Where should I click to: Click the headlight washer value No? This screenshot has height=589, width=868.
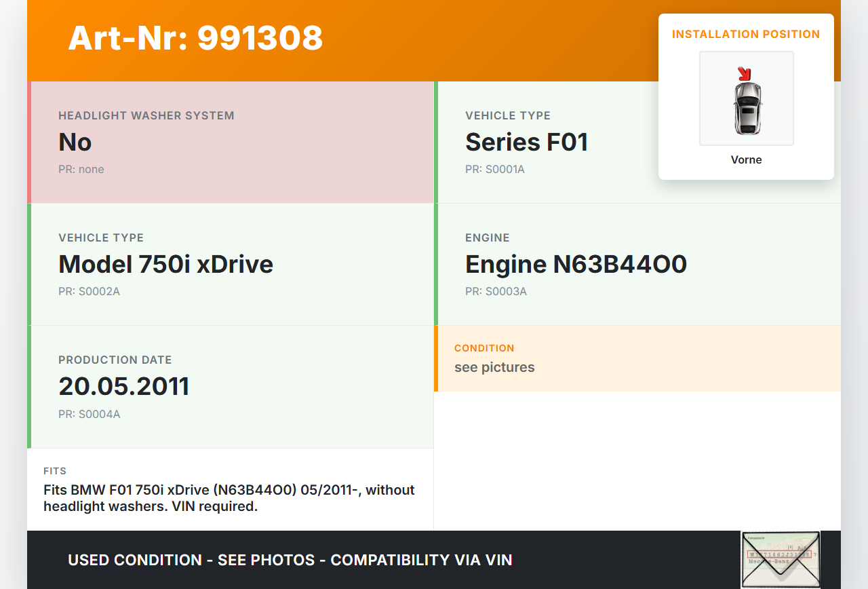[75, 142]
